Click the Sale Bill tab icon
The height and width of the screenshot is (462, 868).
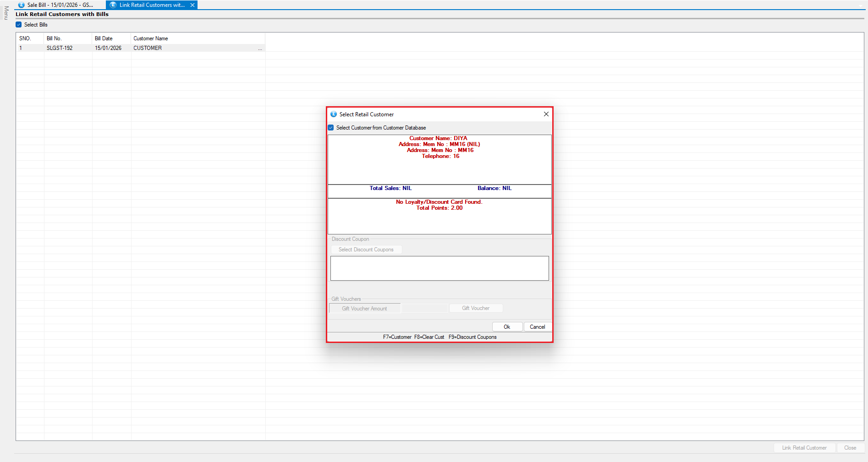coord(21,5)
